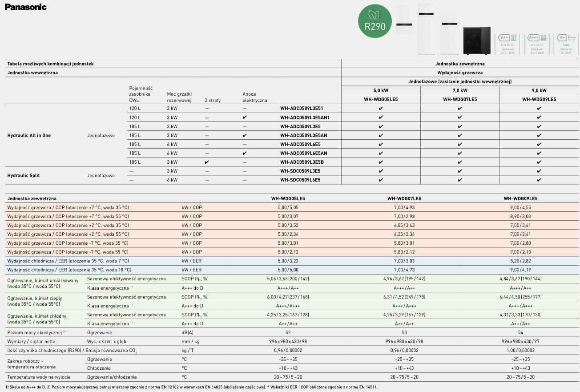Click the checkmark for WH-ADC0509L3E51 under 9,0 kW
The width and height of the screenshot is (580, 392).
coord(539,108)
